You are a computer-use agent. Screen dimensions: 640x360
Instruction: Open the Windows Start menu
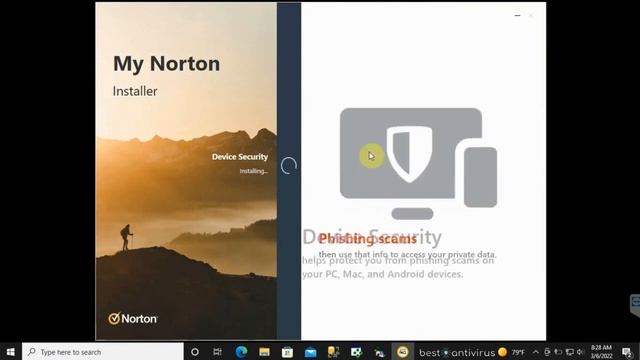(x=11, y=352)
